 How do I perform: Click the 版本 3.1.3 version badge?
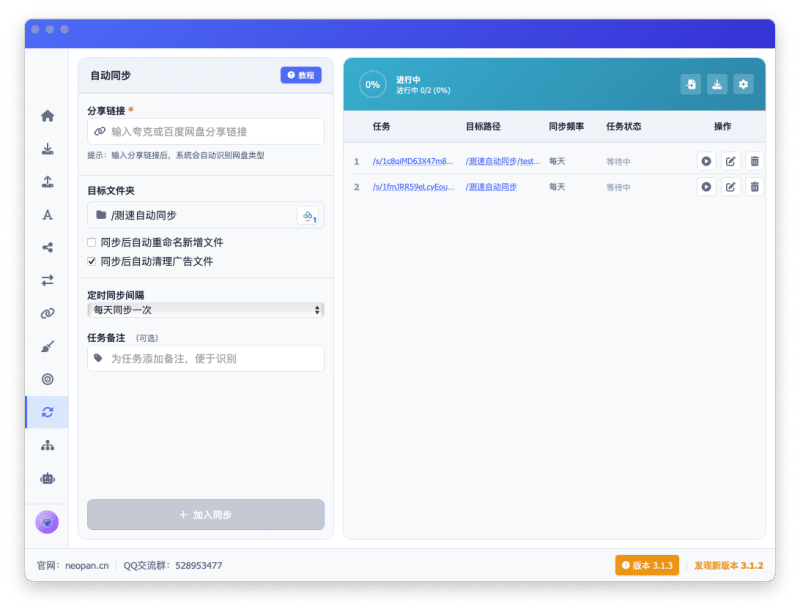coord(647,565)
